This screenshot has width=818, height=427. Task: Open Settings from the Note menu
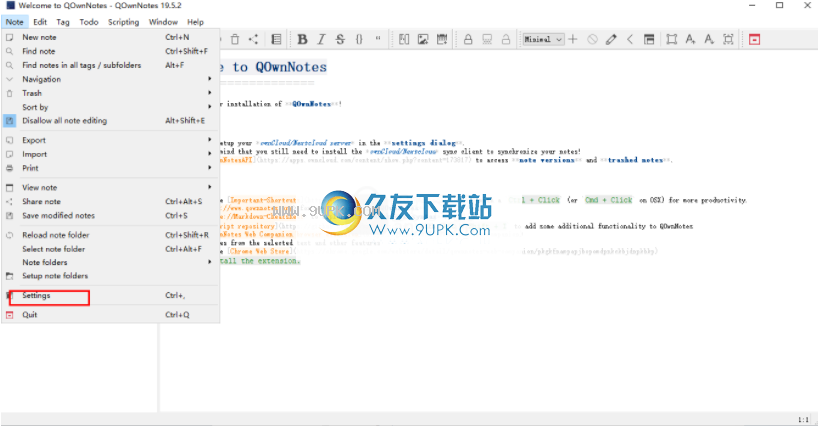[x=111, y=296]
